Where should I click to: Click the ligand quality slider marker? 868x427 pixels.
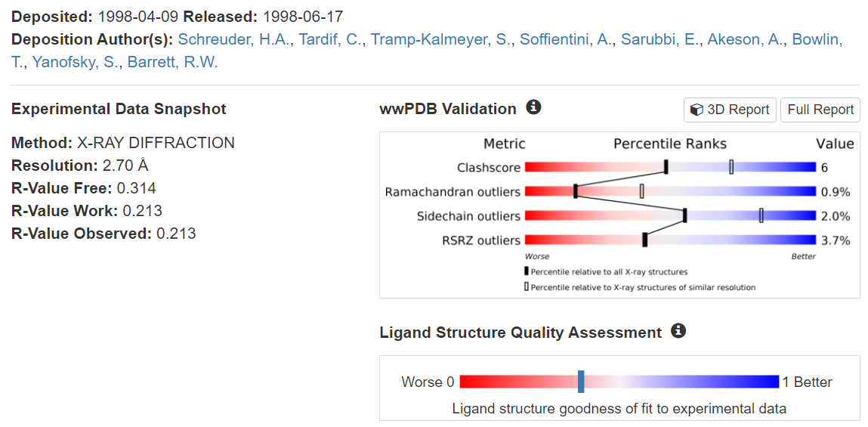coord(581,381)
